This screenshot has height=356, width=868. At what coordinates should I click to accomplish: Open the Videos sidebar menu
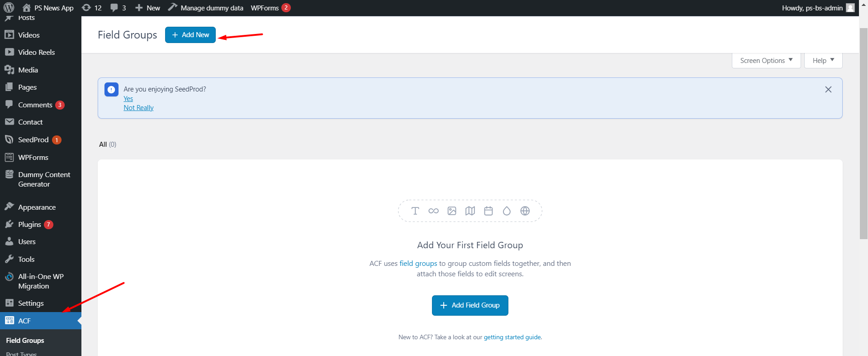coord(28,35)
